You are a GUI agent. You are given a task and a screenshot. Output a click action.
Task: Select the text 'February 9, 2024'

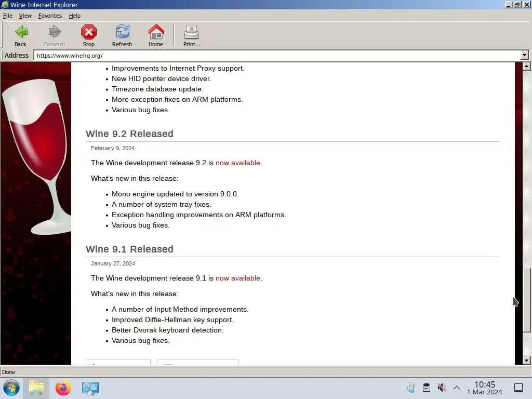tap(113, 148)
